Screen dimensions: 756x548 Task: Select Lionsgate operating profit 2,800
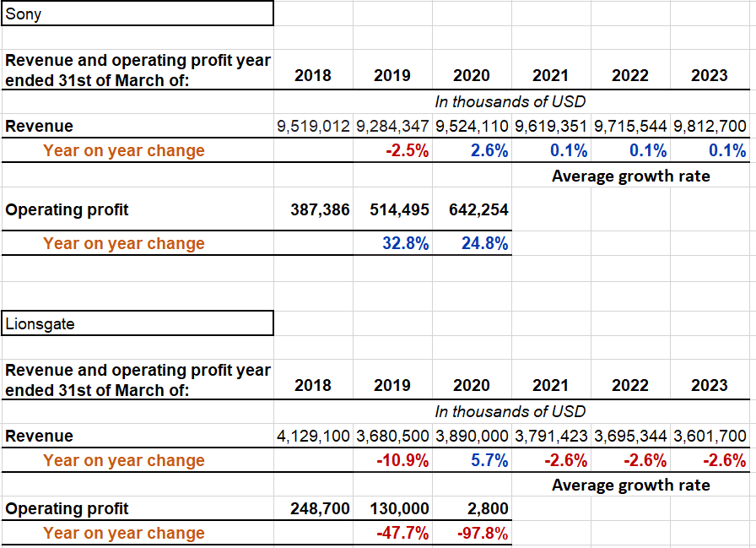coord(488,508)
